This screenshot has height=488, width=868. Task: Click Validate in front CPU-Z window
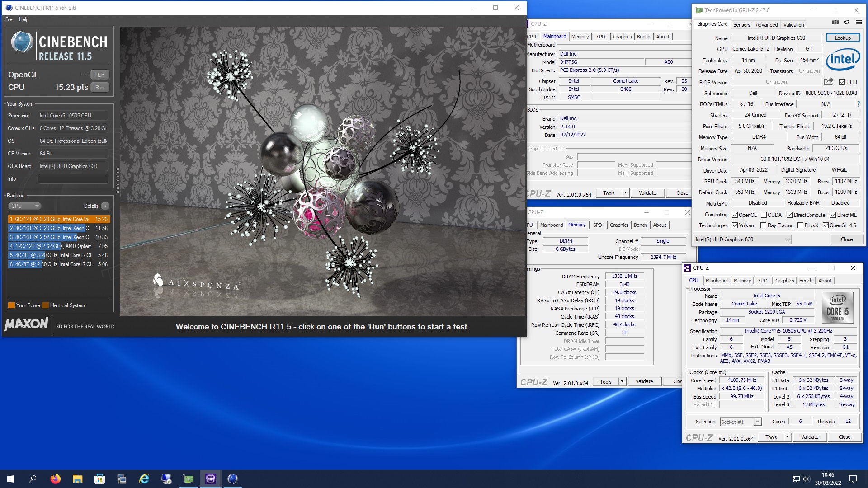[x=810, y=437]
